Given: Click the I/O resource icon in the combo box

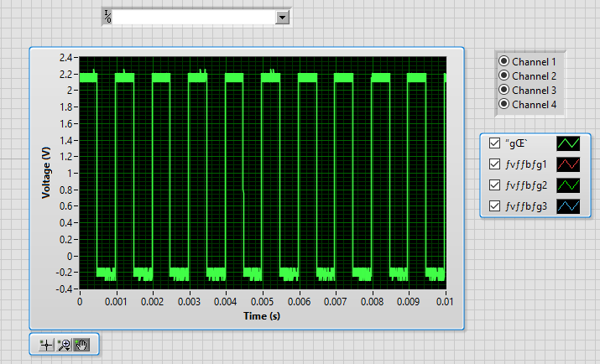Looking at the screenshot, I should [107, 17].
